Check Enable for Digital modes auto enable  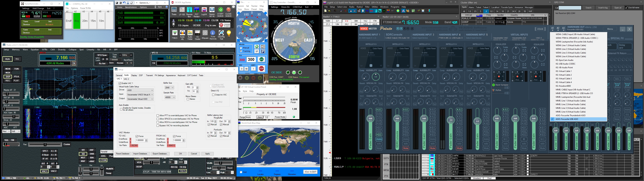[x=121, y=109]
